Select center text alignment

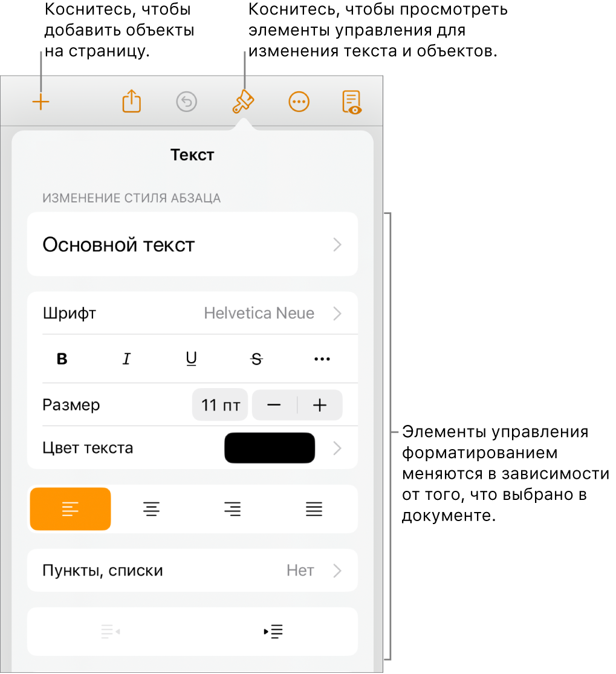[151, 509]
